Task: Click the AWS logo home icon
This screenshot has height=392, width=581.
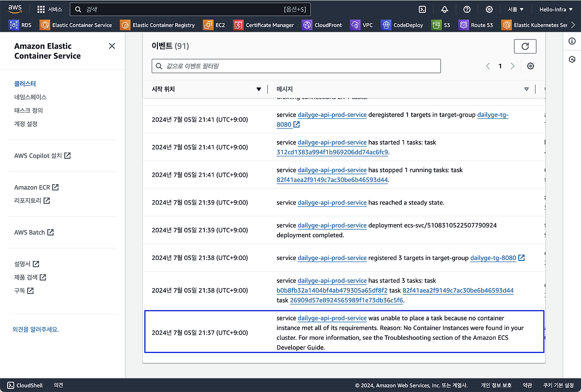Action: coord(15,9)
